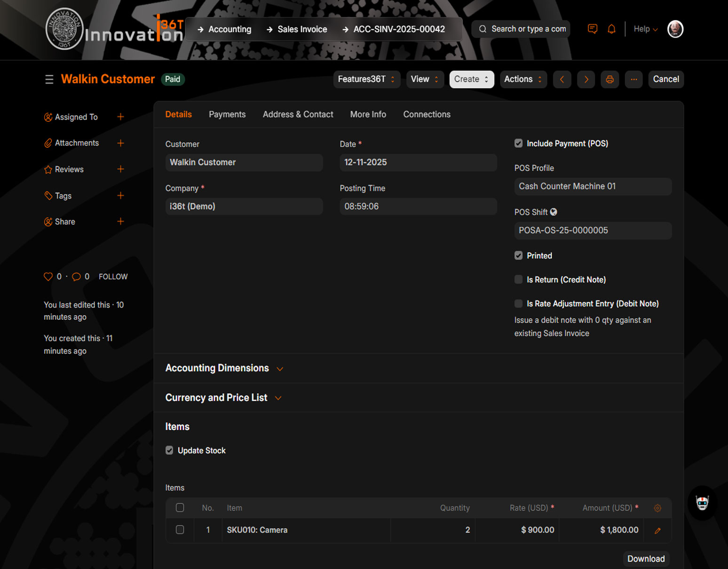The image size is (728, 569).
Task: Go to next invoice with right arrow
Action: [x=586, y=79]
